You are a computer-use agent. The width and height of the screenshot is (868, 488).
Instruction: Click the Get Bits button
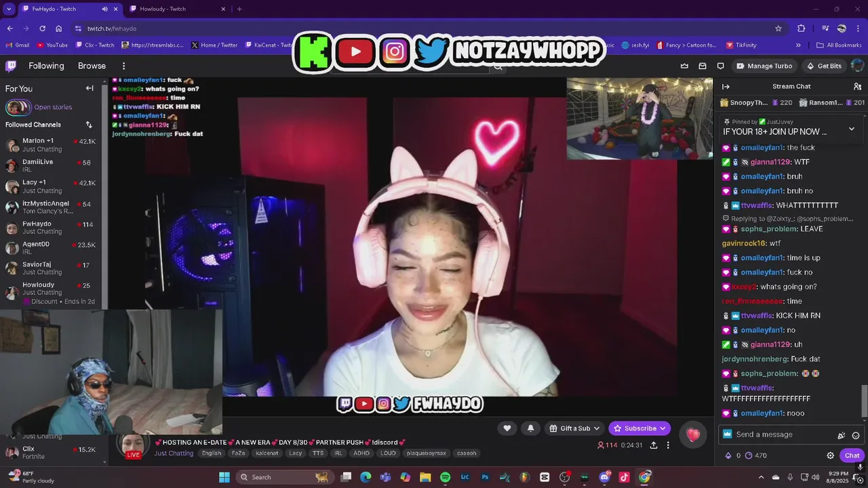click(x=824, y=66)
